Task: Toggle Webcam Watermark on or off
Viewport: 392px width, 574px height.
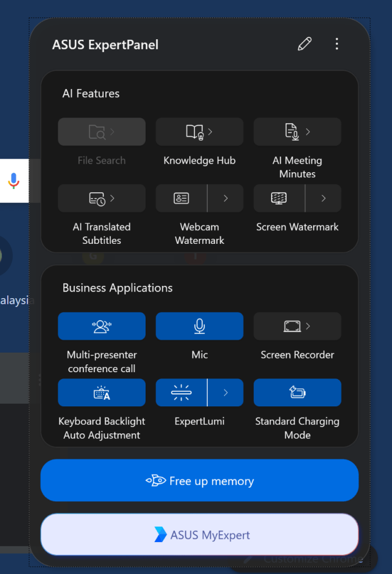Action: [181, 198]
